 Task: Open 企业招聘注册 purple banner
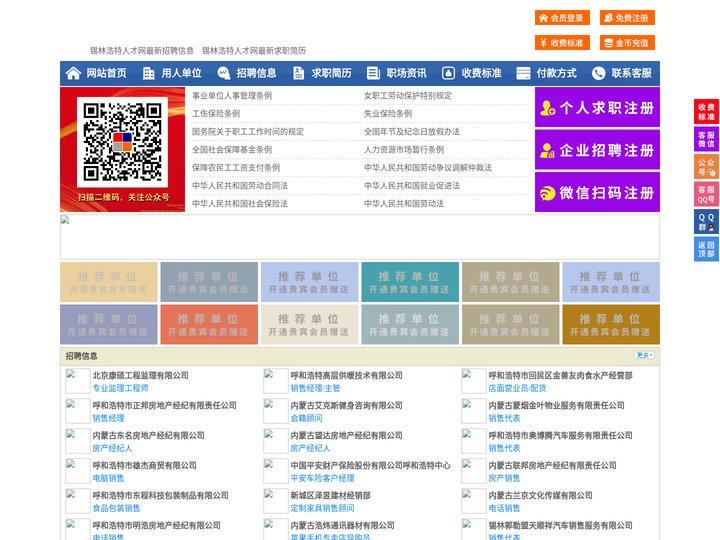pyautogui.click(x=597, y=150)
